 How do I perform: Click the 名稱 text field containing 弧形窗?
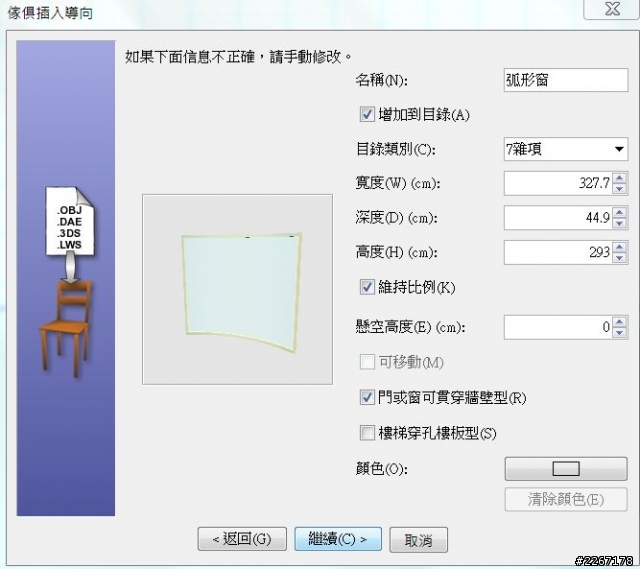pos(566,80)
